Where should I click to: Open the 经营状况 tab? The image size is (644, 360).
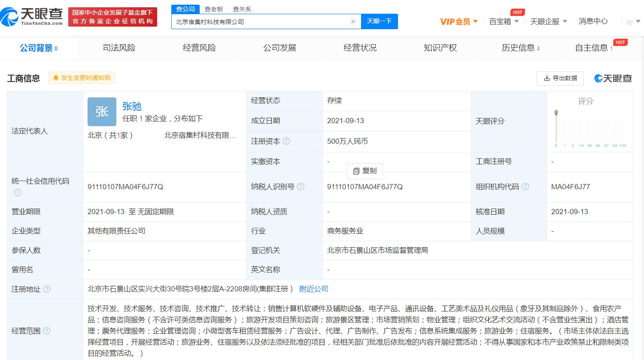click(360, 48)
